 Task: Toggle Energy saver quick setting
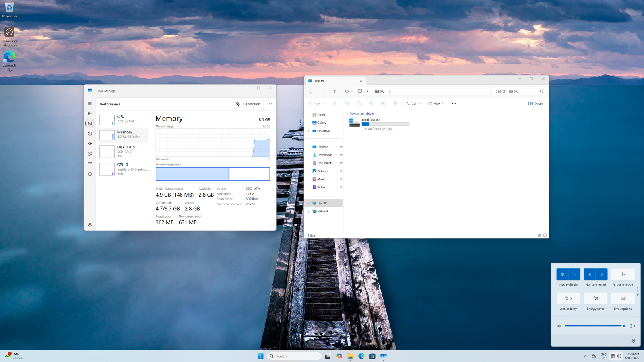point(595,298)
